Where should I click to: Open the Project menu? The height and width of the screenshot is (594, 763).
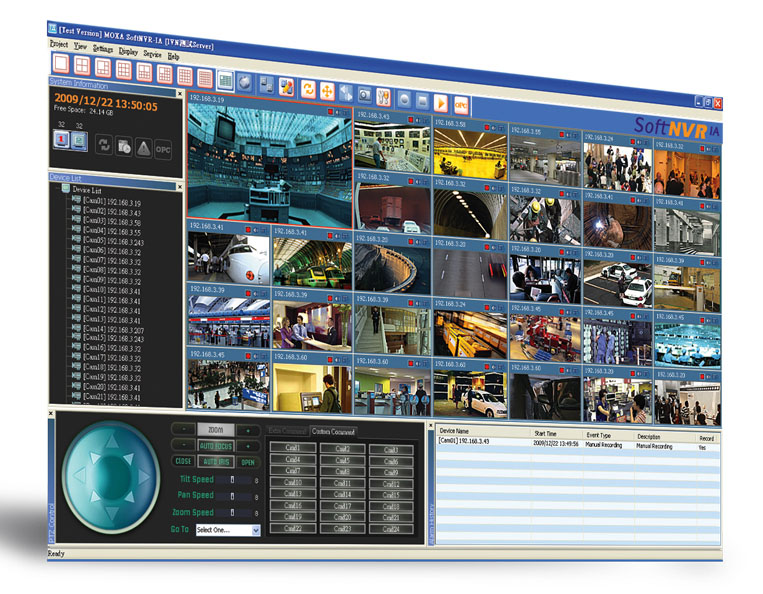coord(58,44)
